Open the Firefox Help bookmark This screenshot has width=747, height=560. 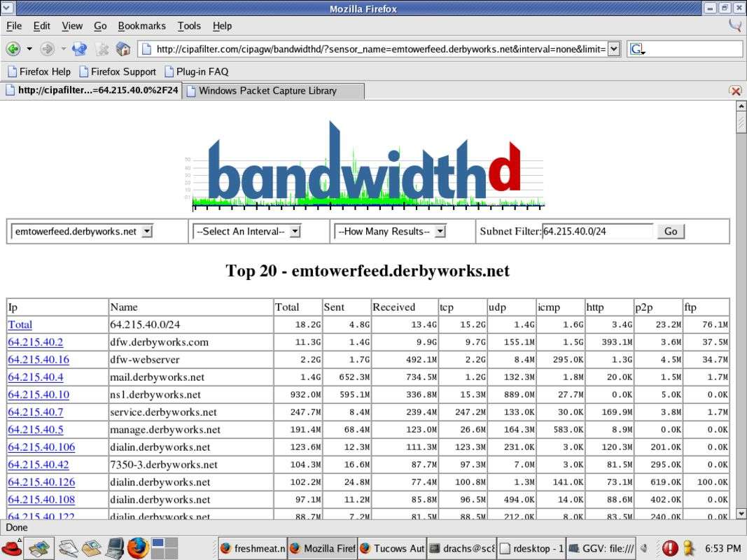pyautogui.click(x=39, y=71)
